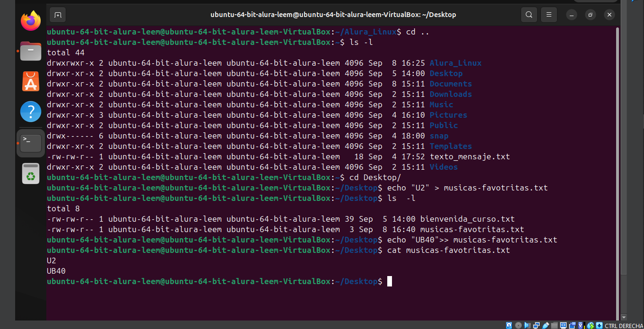Click the VirtualBox optical disc indicator
Screen dimensions: 644x329
[x=519, y=325]
